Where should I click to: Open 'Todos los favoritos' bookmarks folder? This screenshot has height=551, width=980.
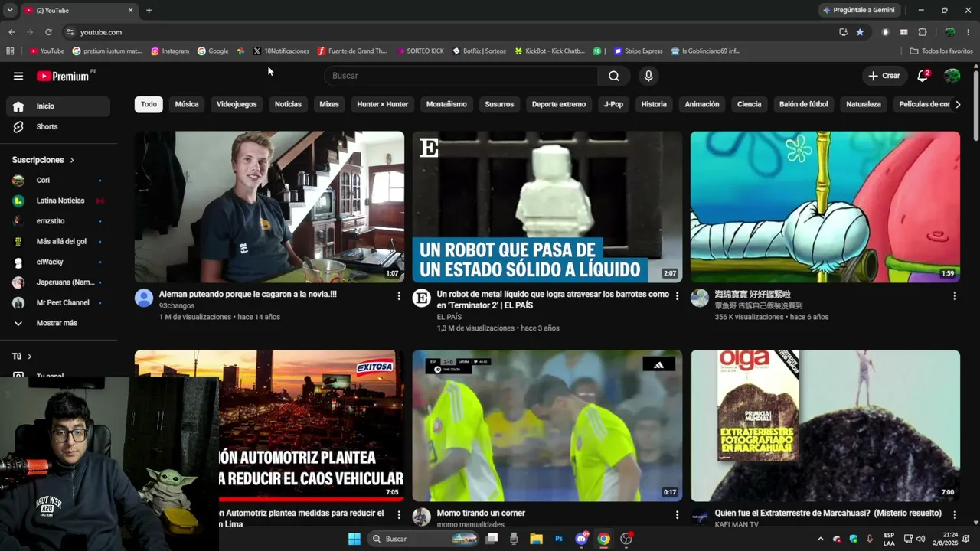[x=941, y=51]
